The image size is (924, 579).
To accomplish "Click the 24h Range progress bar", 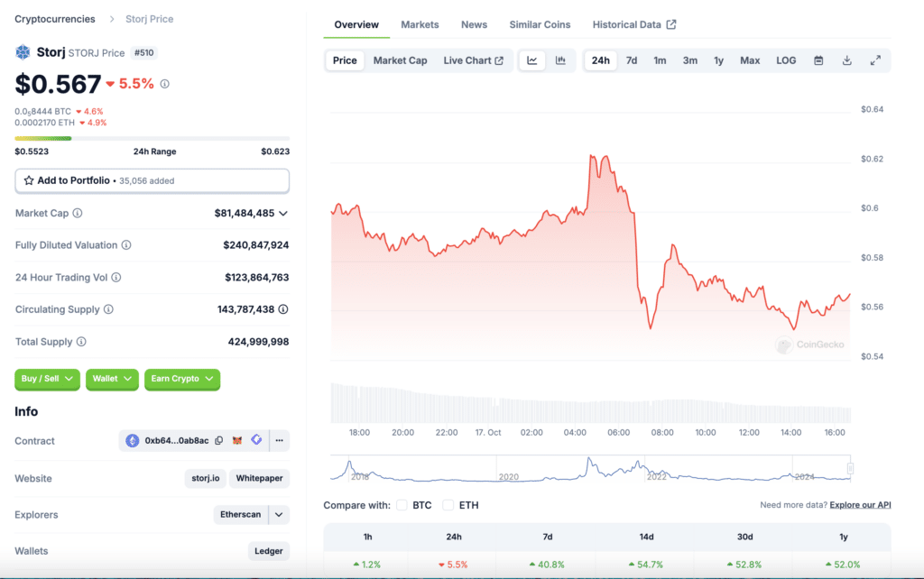I will point(152,138).
